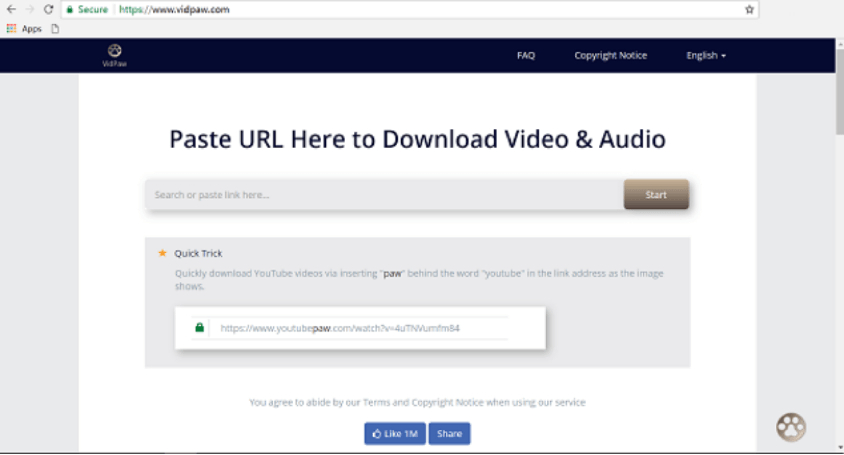Click the Facebook Like 1M button
844x455 pixels.
pyautogui.click(x=395, y=433)
